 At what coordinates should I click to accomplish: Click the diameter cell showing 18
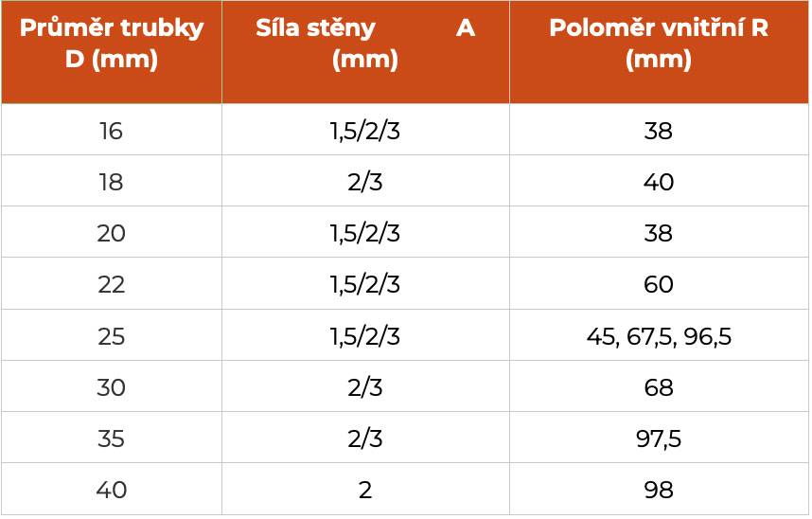coord(112,182)
